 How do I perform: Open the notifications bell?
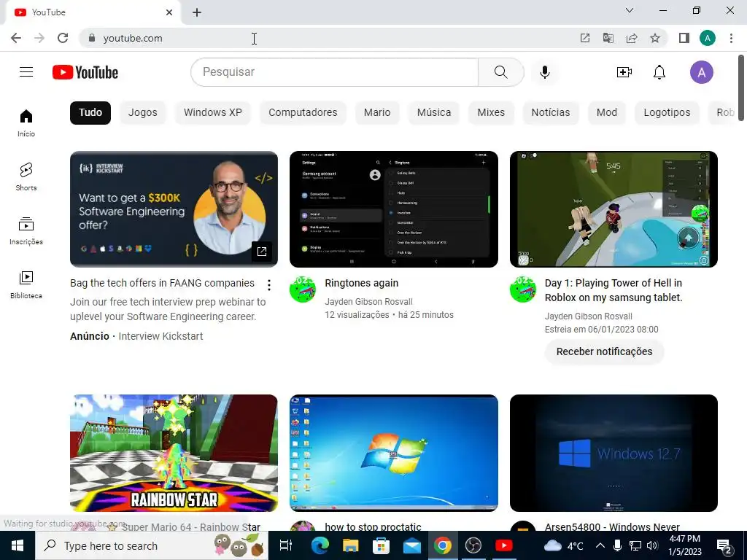[x=659, y=72]
